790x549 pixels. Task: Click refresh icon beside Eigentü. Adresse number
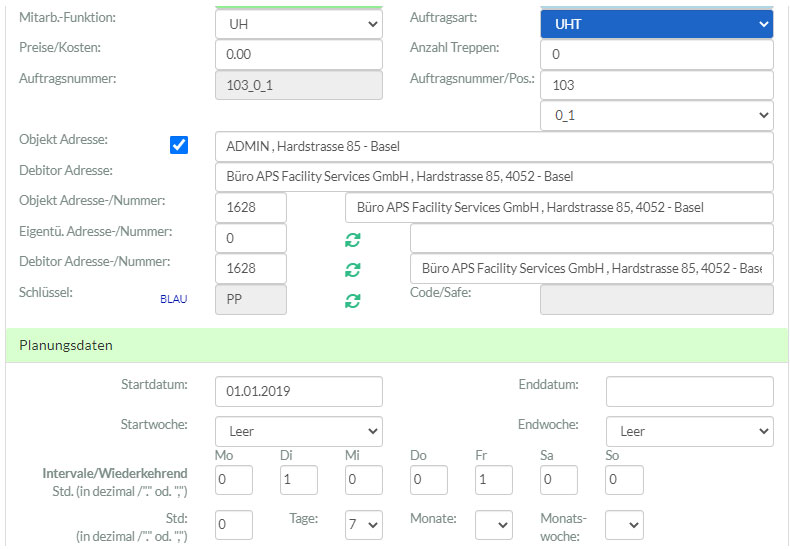[x=353, y=239]
